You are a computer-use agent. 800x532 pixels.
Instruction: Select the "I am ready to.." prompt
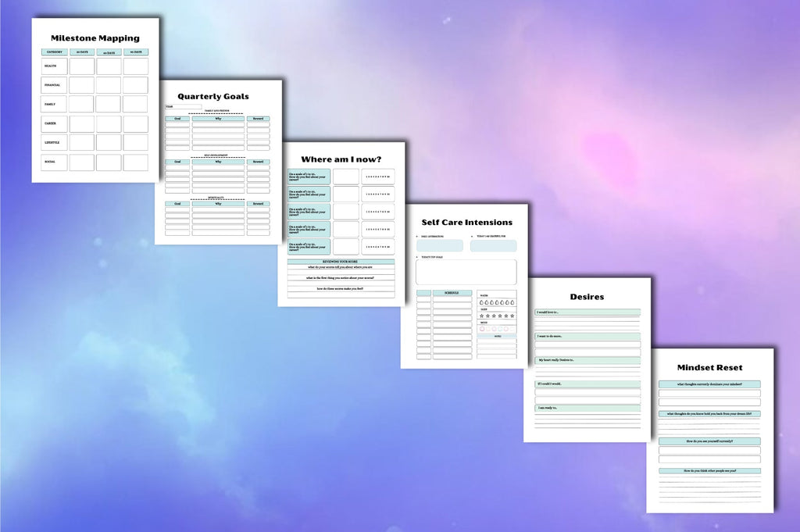587,408
